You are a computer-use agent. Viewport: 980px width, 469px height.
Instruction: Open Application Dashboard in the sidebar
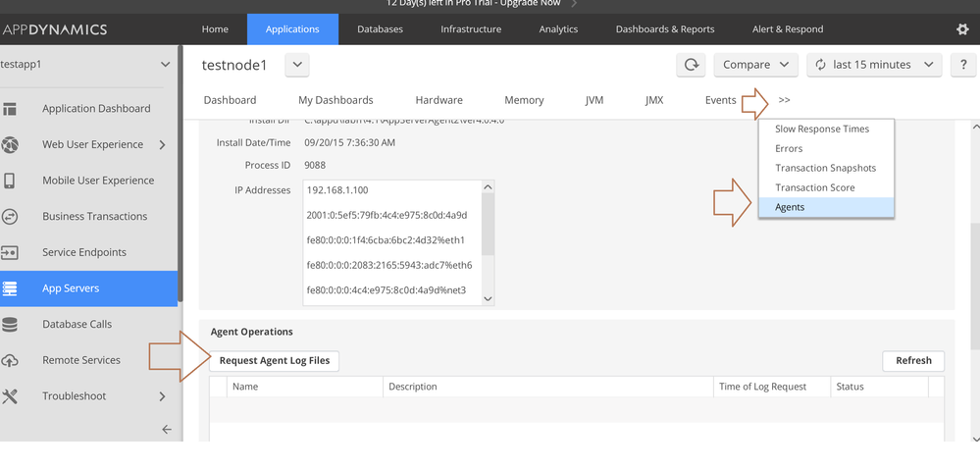coord(96,108)
